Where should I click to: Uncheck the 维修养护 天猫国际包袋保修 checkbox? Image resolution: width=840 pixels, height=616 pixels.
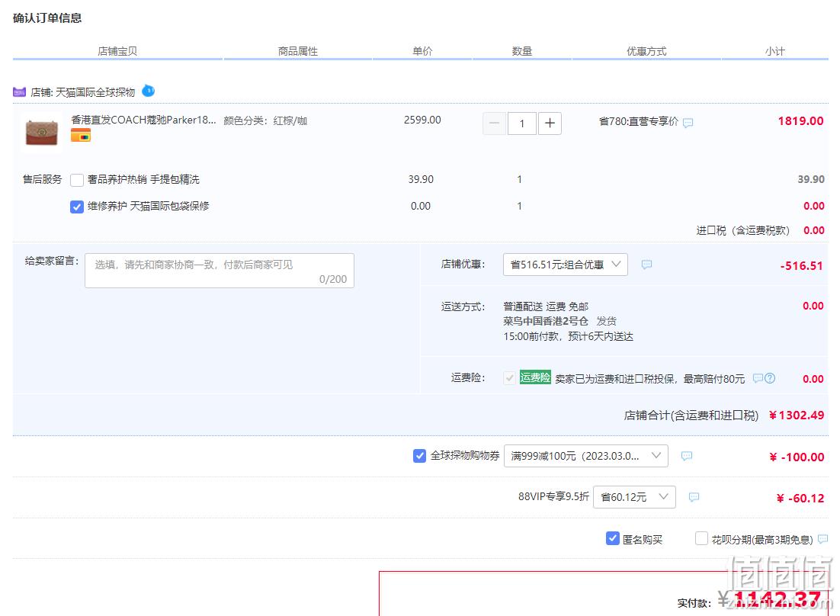[x=77, y=207]
